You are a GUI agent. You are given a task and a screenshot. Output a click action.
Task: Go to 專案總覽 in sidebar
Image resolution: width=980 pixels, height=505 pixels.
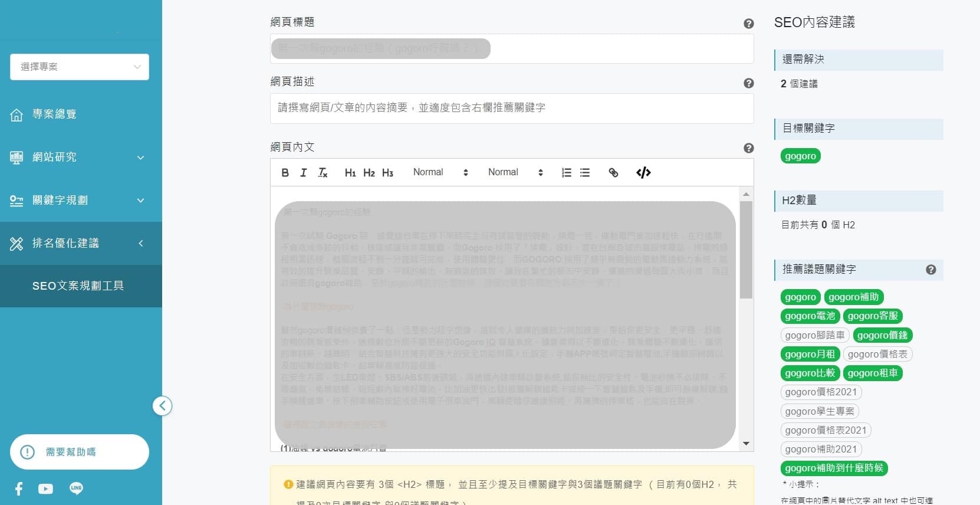pyautogui.click(x=54, y=114)
